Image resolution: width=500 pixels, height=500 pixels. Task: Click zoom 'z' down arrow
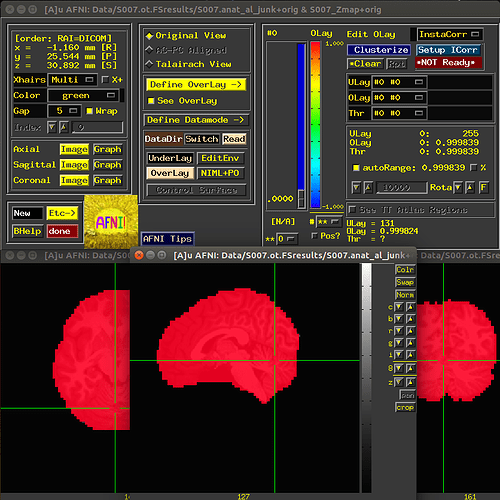[399, 382]
